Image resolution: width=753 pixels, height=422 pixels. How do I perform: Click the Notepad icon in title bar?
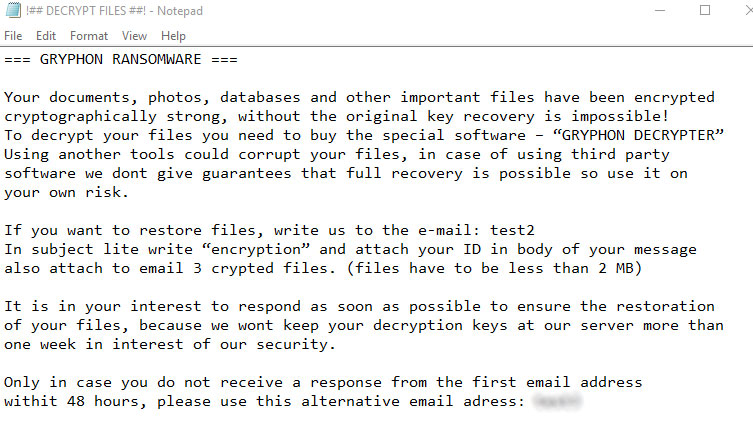[x=15, y=11]
